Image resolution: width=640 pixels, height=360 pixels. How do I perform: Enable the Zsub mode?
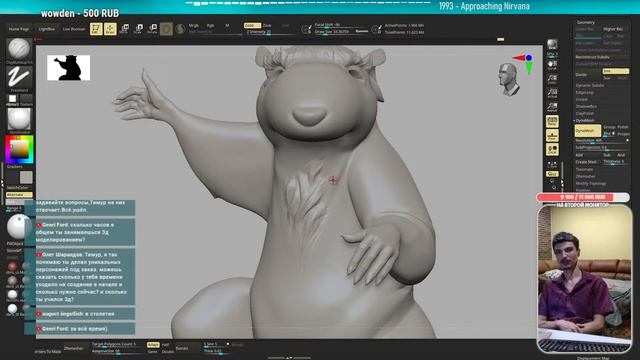point(267,25)
